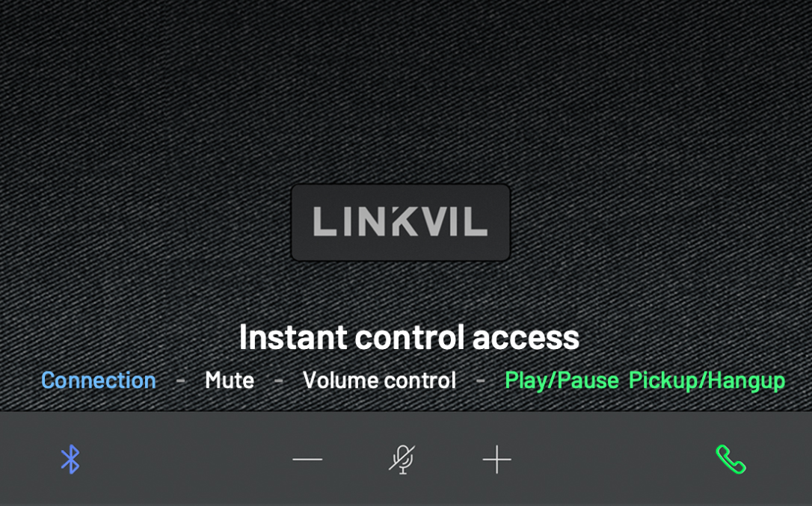Lower volume with the minus icon

point(307,459)
